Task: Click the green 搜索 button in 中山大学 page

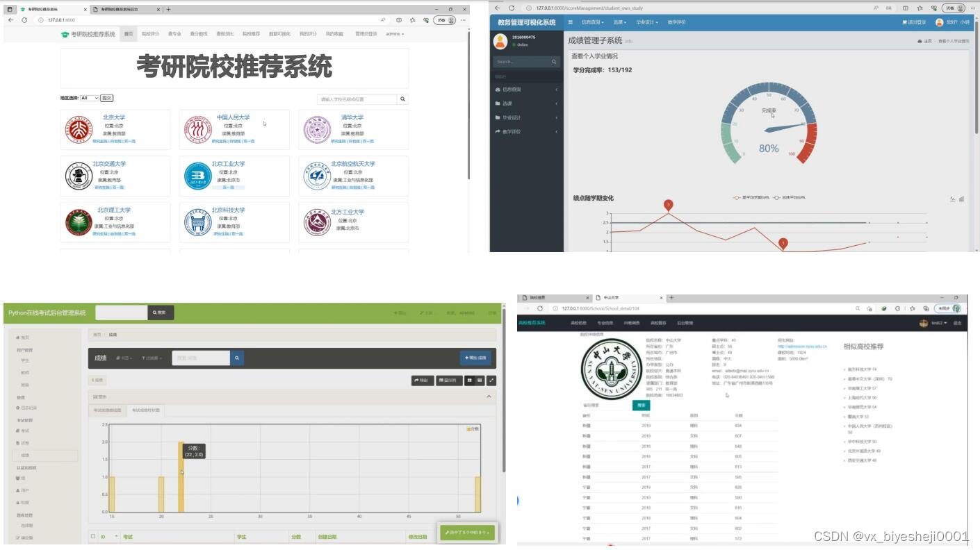Action: (641, 405)
